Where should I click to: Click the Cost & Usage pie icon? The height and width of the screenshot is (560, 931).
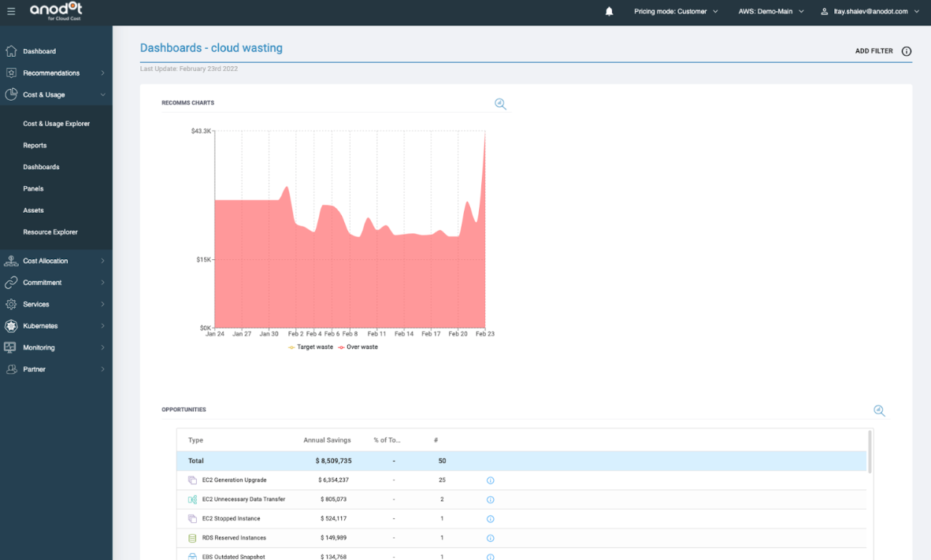(11, 95)
